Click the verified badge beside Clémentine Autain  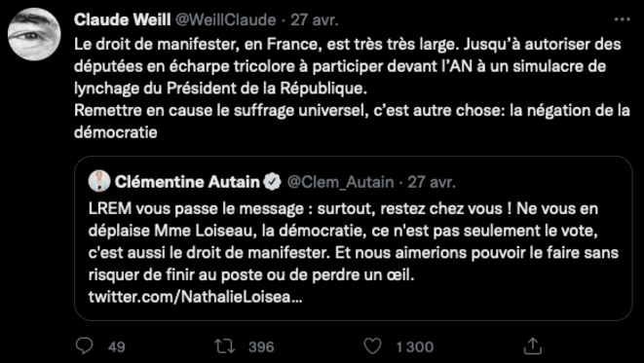[x=273, y=182]
